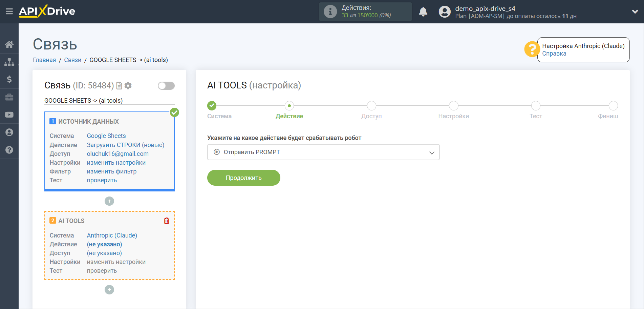Click the green 'Продолжить' button
Image resolution: width=644 pixels, height=309 pixels.
click(x=243, y=178)
